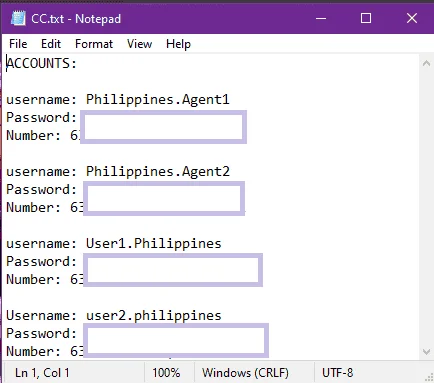Minimize the CC.txt Notepad window
434x383 pixels.
coord(321,18)
